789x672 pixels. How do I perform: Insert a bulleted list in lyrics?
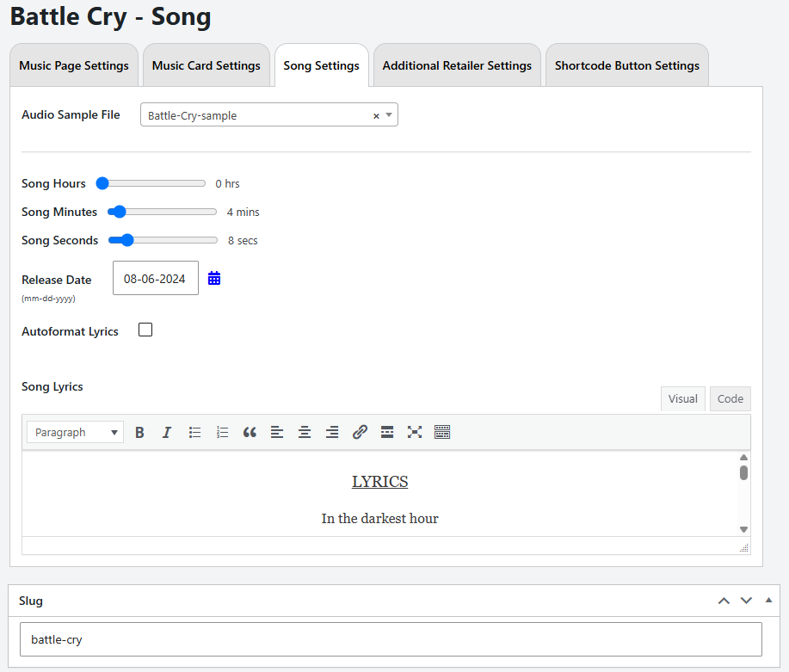[194, 433]
